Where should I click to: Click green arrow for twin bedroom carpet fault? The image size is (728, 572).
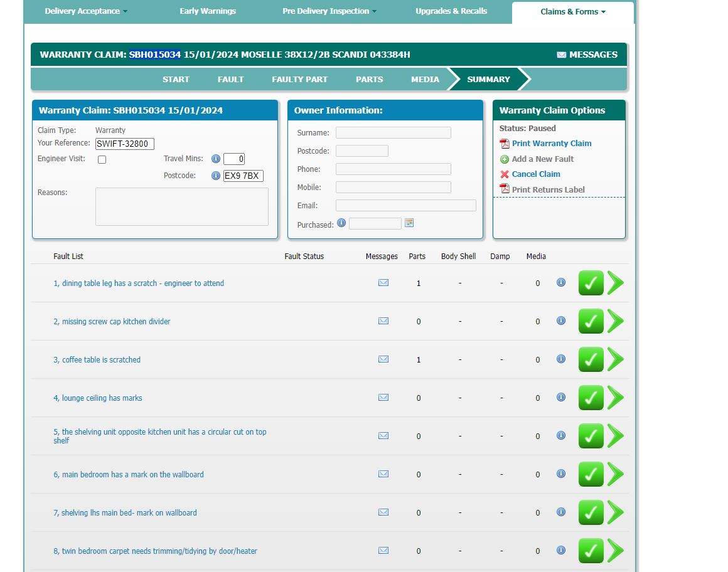616,551
